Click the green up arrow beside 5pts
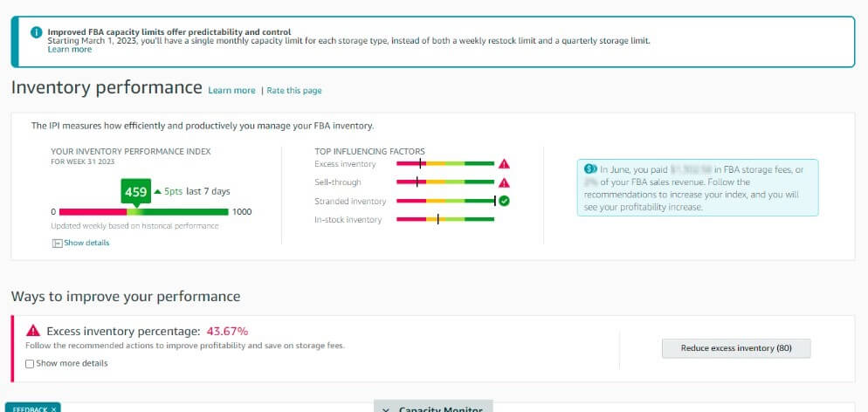The height and width of the screenshot is (412, 868). coord(157,191)
